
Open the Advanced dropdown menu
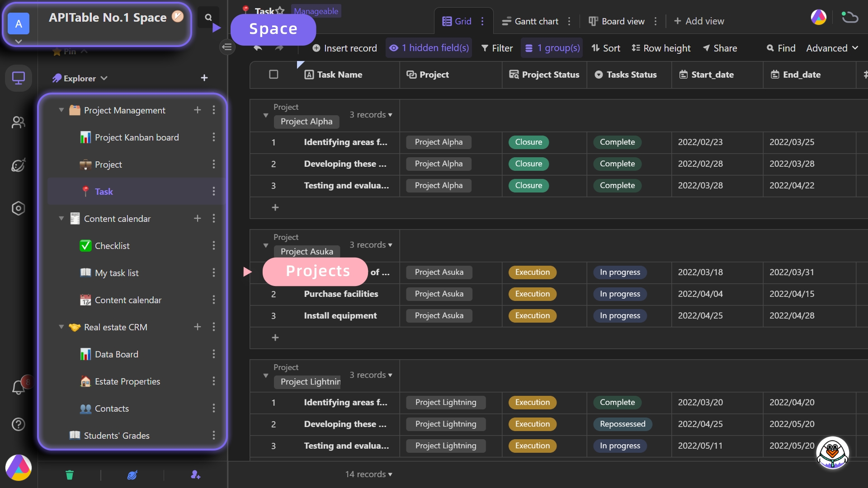coord(832,48)
